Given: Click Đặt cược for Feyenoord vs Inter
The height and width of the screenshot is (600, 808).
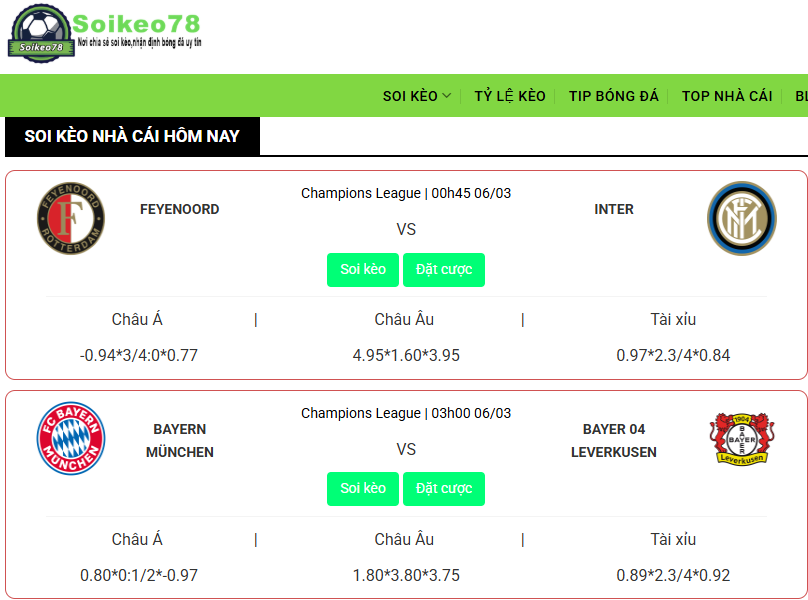Looking at the screenshot, I should [x=444, y=270].
